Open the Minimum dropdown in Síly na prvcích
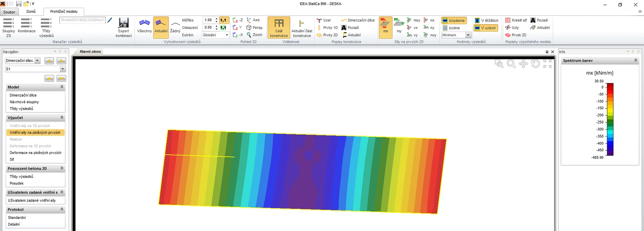The height and width of the screenshot is (231, 644). [456, 35]
